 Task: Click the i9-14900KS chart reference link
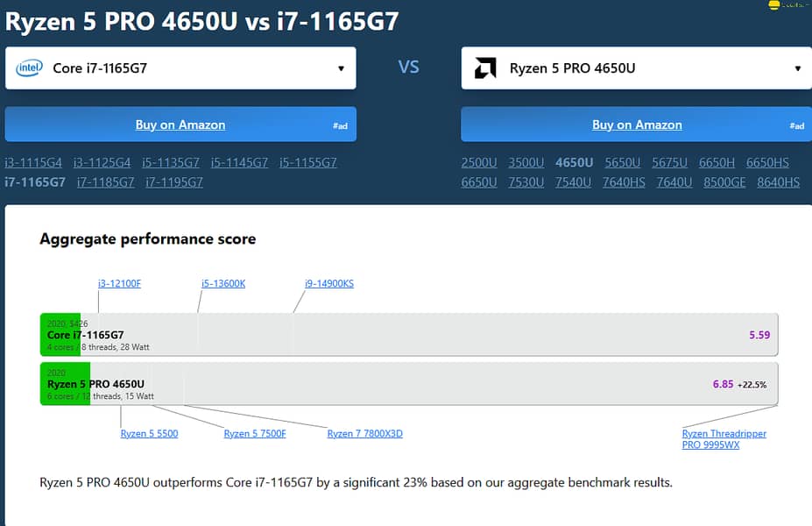328,283
